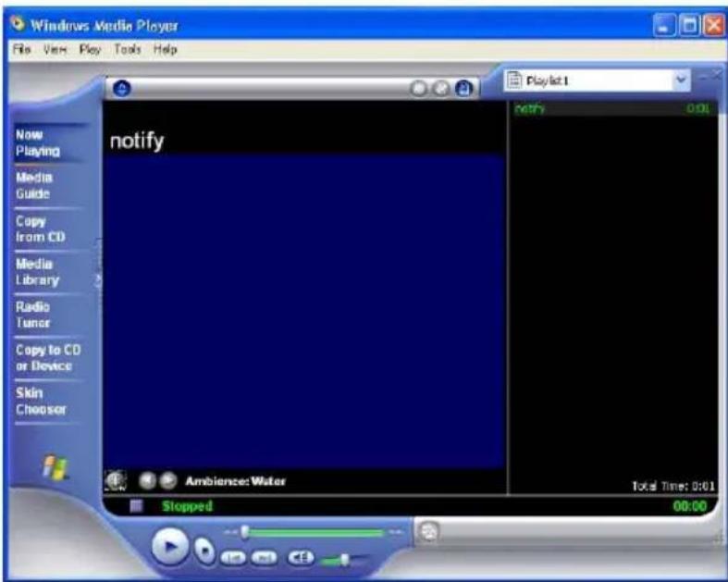Open the Tools menu

[x=128, y=49]
